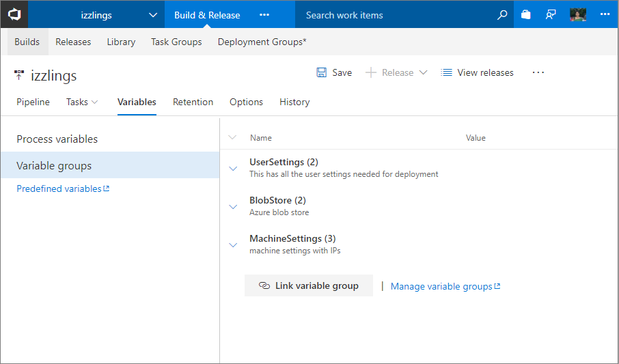The width and height of the screenshot is (619, 364).
Task: Open the Manage variable groups link
Action: coord(445,287)
